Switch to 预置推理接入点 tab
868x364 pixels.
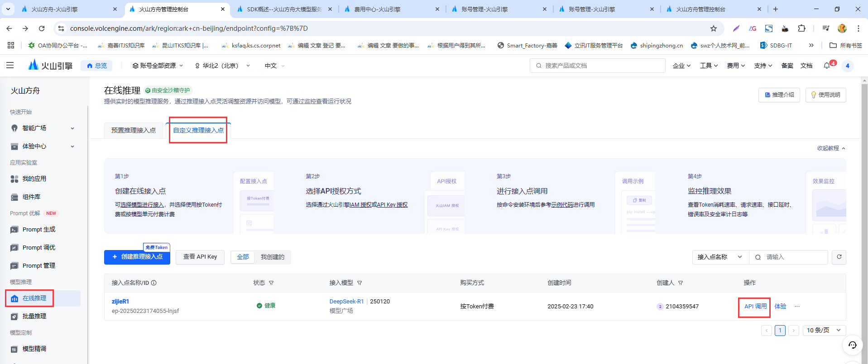(134, 130)
